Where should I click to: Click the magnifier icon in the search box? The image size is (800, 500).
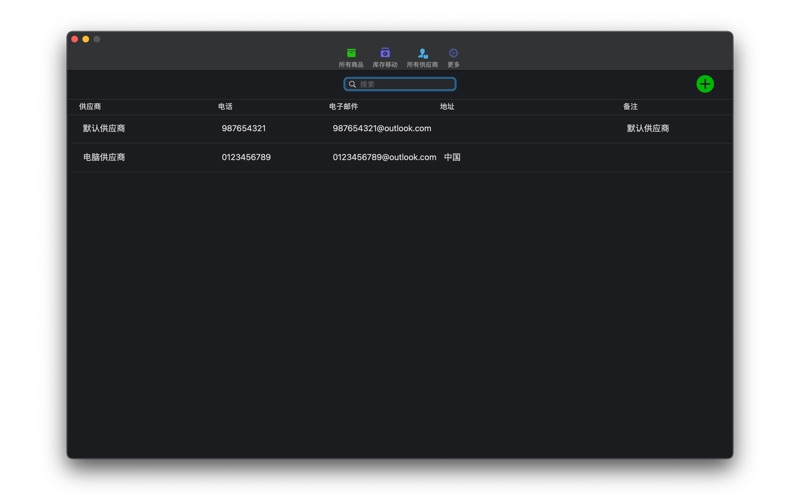point(352,85)
